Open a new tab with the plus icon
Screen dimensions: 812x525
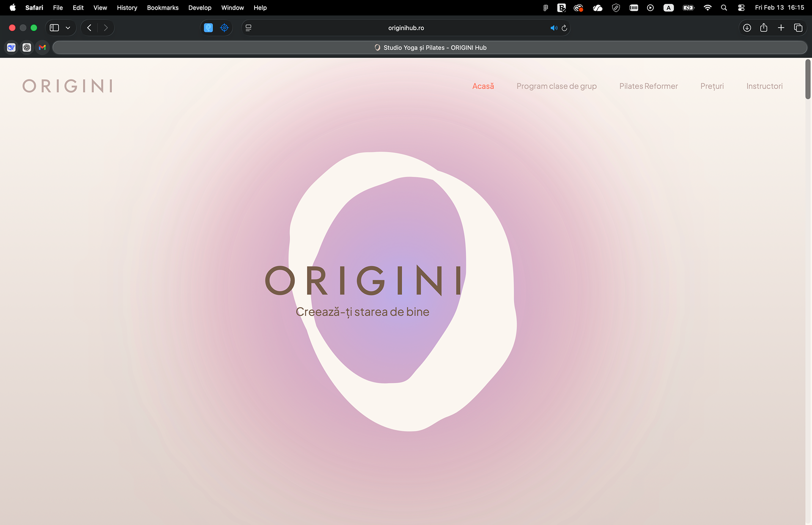coord(781,28)
